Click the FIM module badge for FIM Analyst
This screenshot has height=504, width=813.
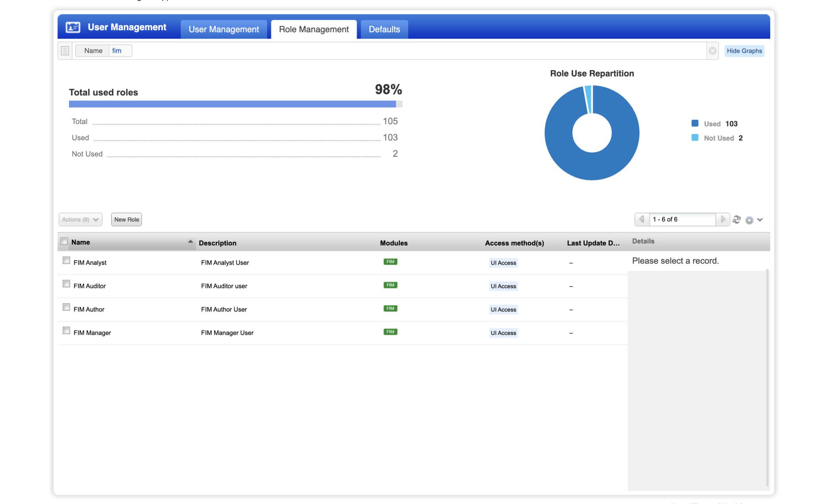(390, 262)
